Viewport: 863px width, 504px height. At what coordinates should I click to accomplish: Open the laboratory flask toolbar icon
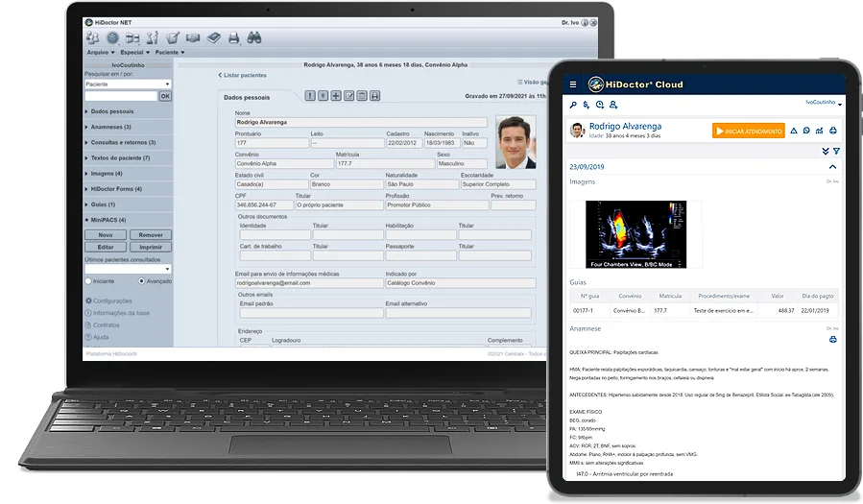(153, 37)
